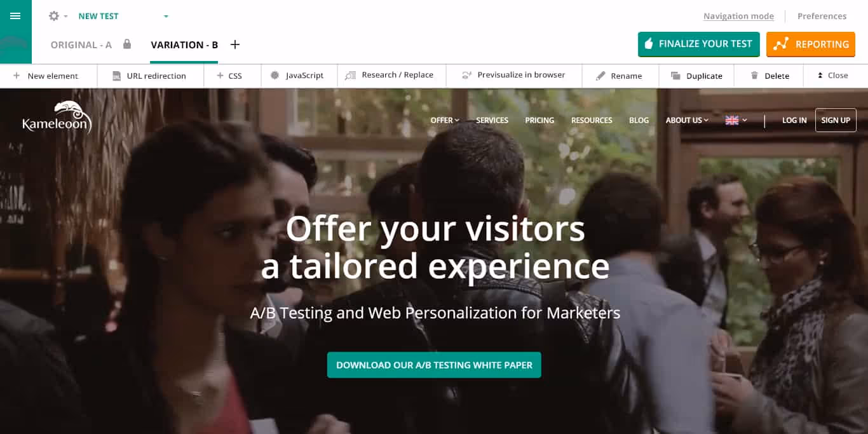This screenshot has height=434, width=868.
Task: Click FINALIZE YOUR TEST button
Action: click(x=699, y=44)
